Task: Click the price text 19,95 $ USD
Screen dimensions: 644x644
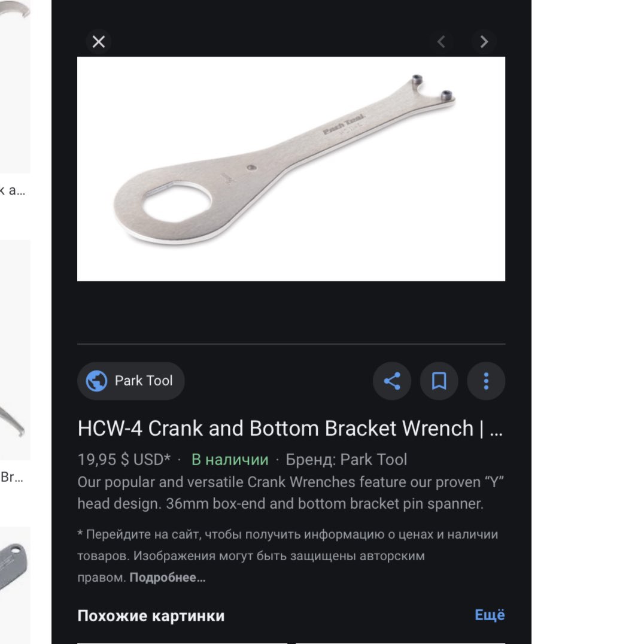Action: pyautogui.click(x=124, y=459)
